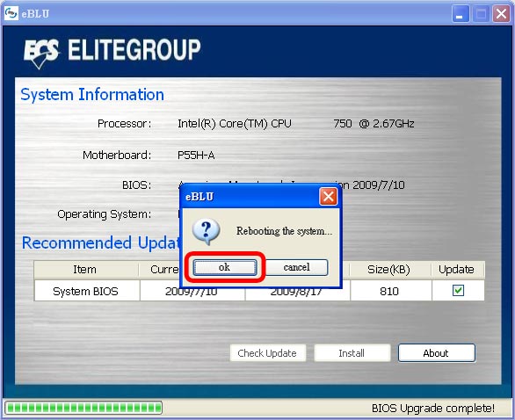Click the ECS Elitegroup logo
The width and height of the screenshot is (515, 420).
coord(112,53)
